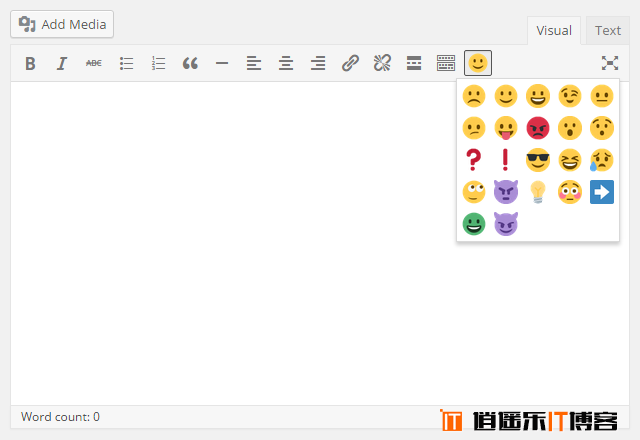Remove link with the unlink icon
The height and width of the screenshot is (440, 640).
[x=382, y=63]
